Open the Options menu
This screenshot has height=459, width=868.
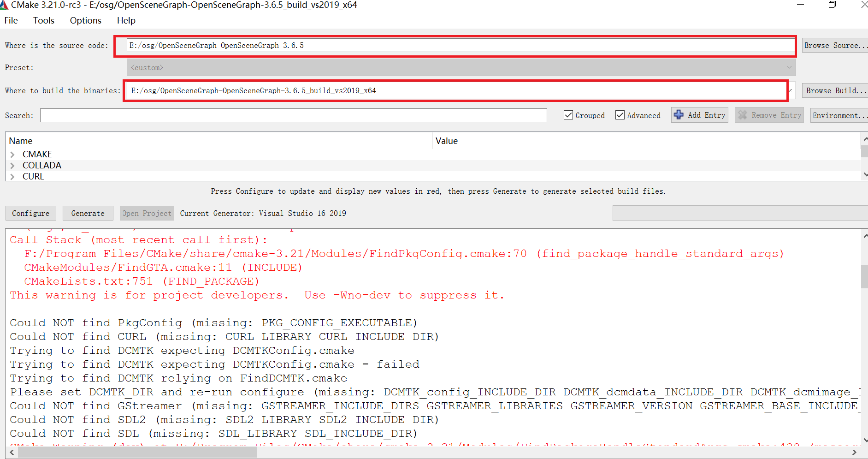tap(85, 20)
